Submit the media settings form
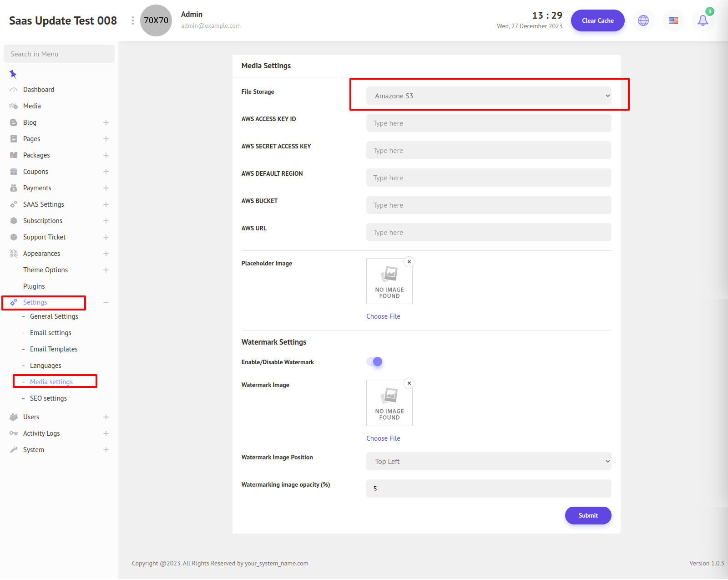This screenshot has width=728, height=580. [588, 515]
